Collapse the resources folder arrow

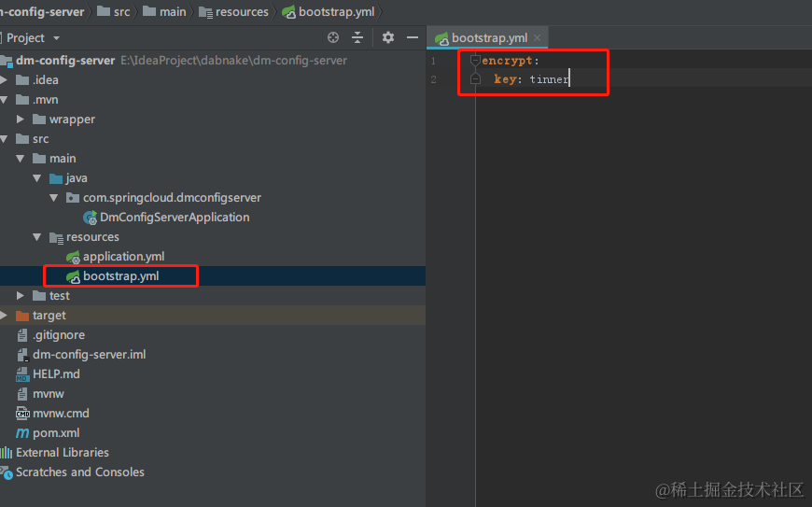(36, 237)
